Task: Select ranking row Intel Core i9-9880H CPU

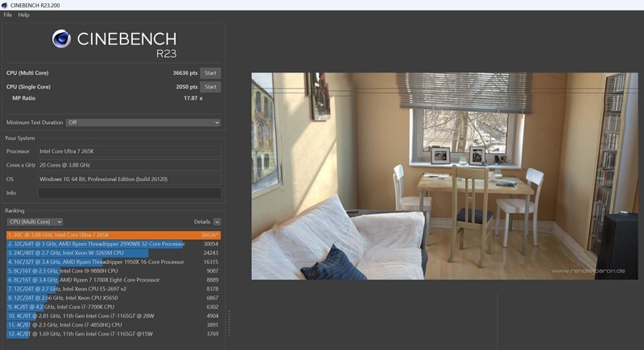Action: coord(114,271)
